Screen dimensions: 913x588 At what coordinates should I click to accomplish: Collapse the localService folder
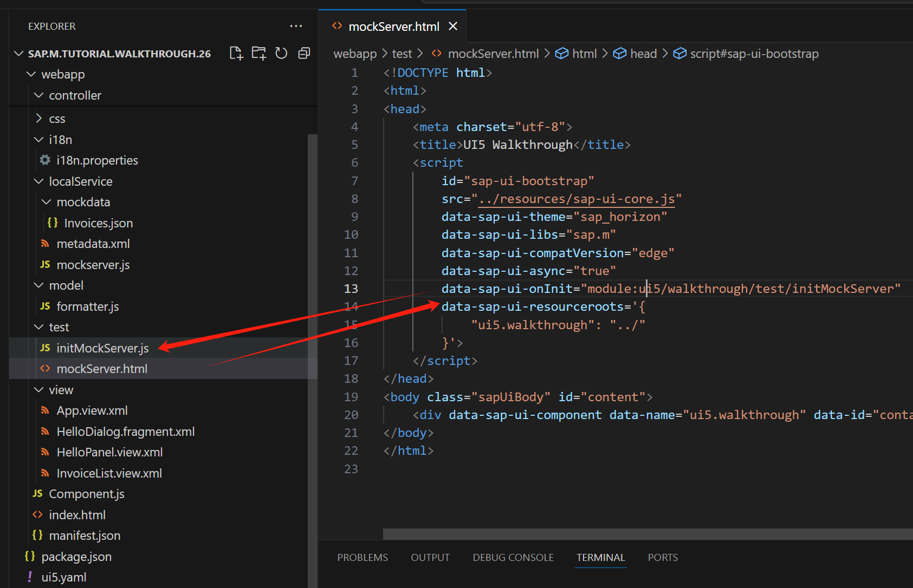coord(39,181)
